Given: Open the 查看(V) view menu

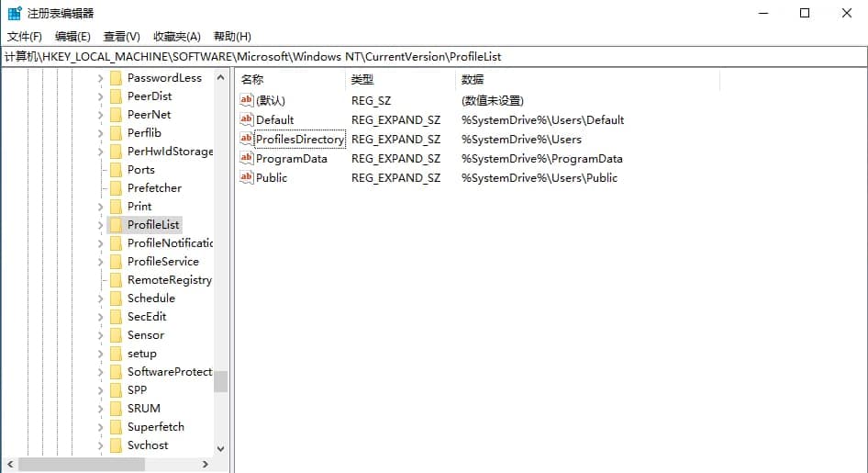Looking at the screenshot, I should pyautogui.click(x=122, y=37).
